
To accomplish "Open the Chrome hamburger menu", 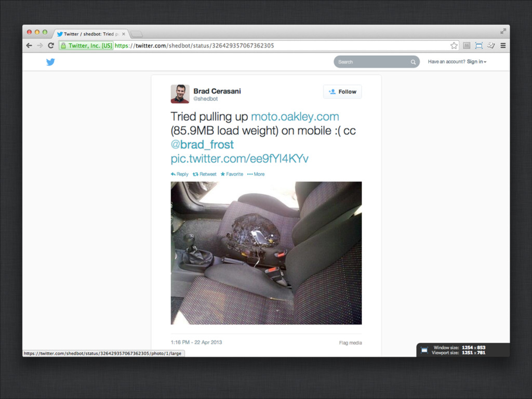I will 503,46.
